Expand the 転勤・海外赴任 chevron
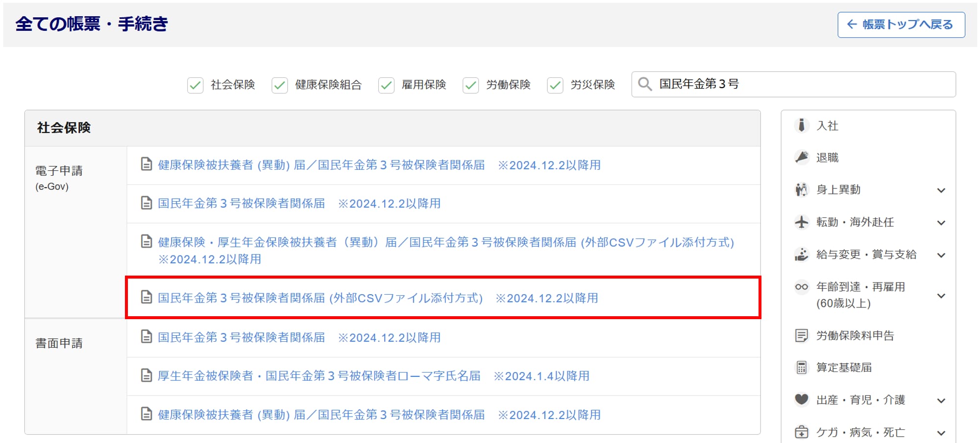Image resolution: width=980 pixels, height=443 pixels. click(941, 223)
